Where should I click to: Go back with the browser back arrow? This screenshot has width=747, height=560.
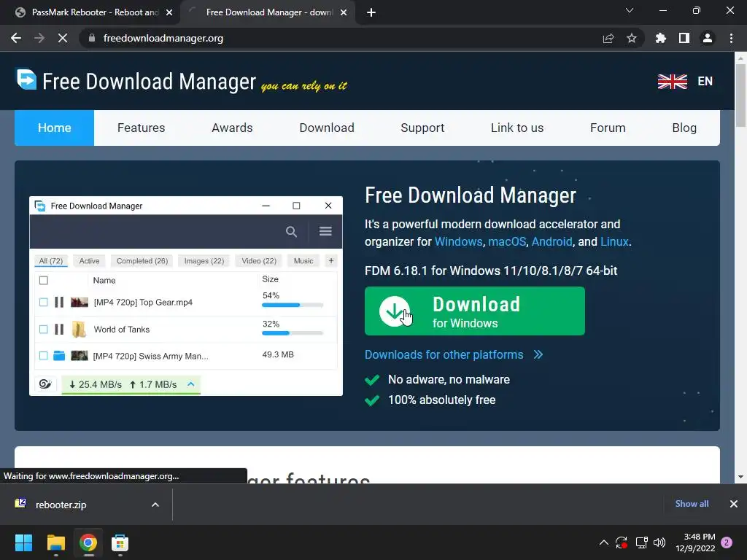click(16, 38)
